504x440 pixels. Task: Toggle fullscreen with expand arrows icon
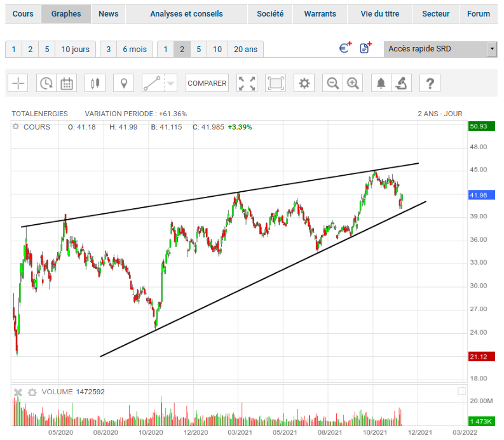point(247,83)
